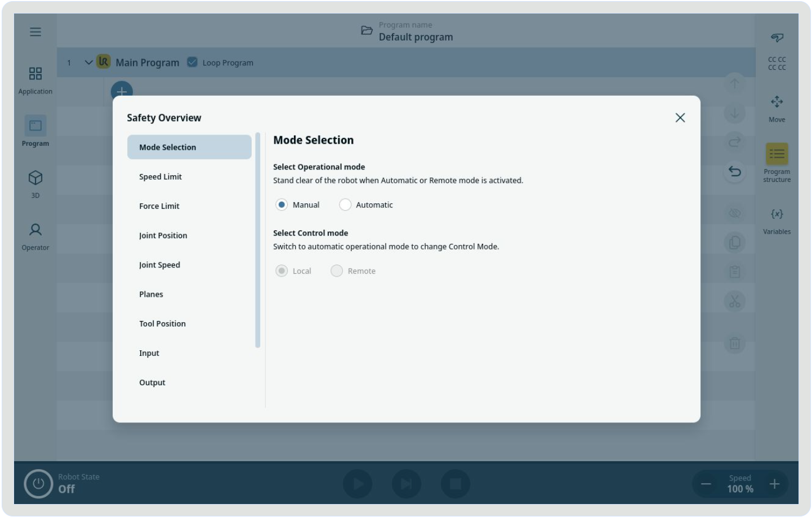Open the Variables panel icon

[777, 214]
